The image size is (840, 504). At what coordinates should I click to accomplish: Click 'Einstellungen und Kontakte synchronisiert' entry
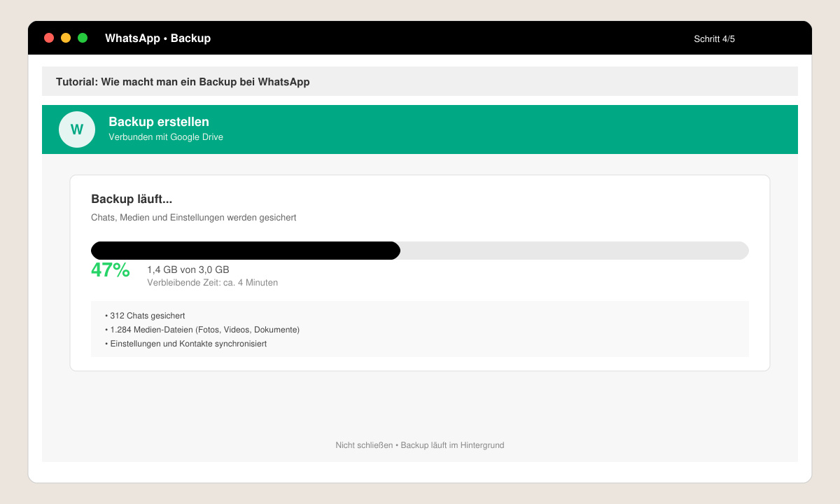(x=185, y=344)
